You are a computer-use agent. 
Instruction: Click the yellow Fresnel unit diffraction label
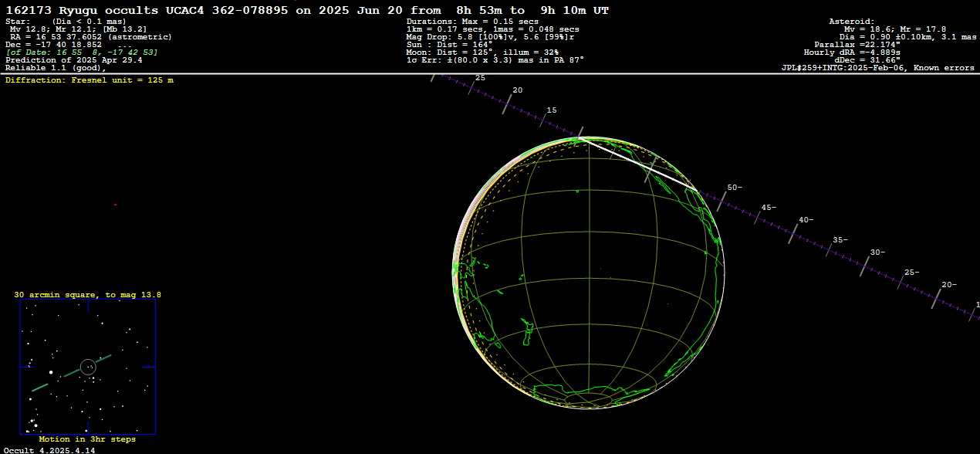tap(90, 80)
